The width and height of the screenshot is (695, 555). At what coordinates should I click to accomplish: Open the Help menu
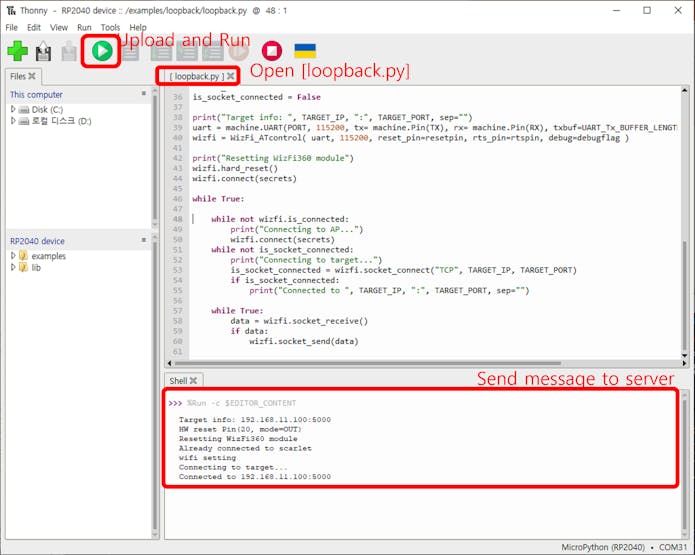point(138,27)
